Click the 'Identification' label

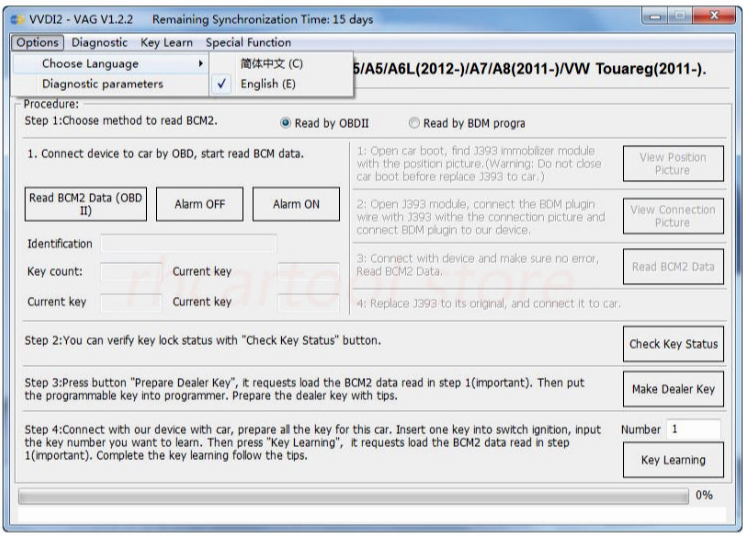(60, 244)
